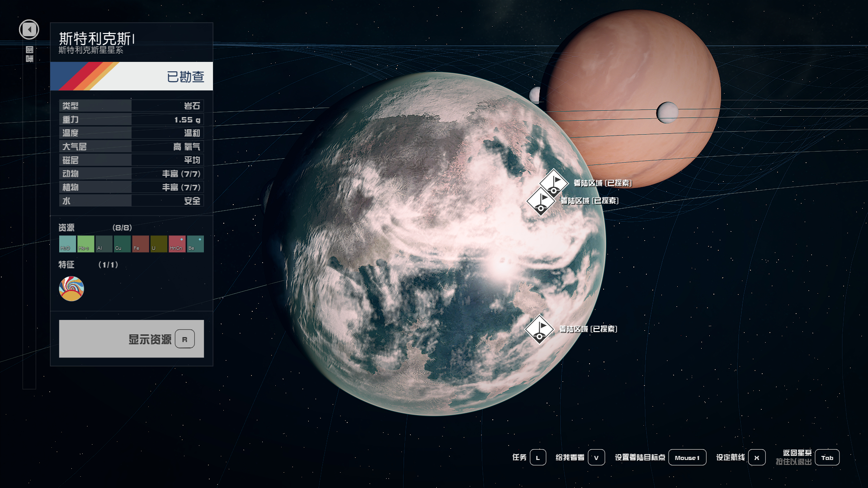Click the 水 安全 row
The image size is (868, 488).
[x=132, y=201]
